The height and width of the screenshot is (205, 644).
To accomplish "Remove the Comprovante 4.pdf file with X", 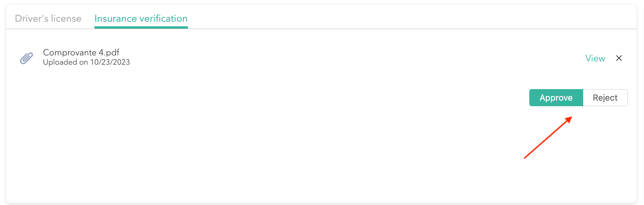I will (619, 58).
